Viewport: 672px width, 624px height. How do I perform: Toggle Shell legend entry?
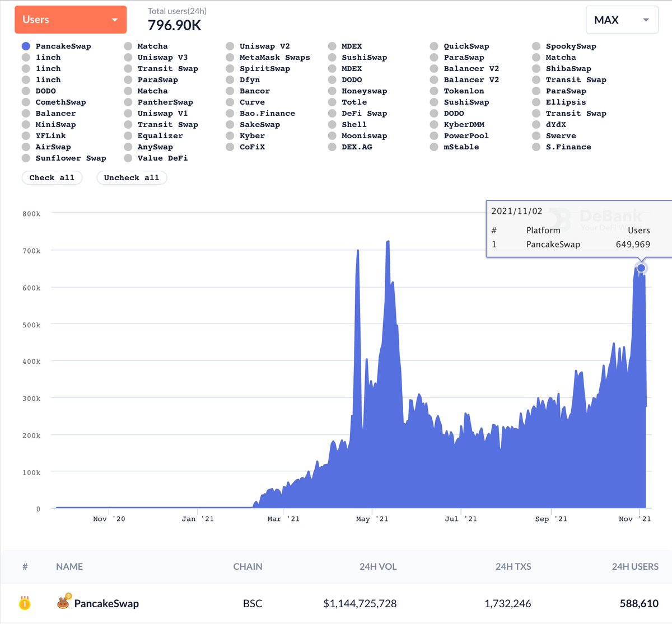point(347,125)
